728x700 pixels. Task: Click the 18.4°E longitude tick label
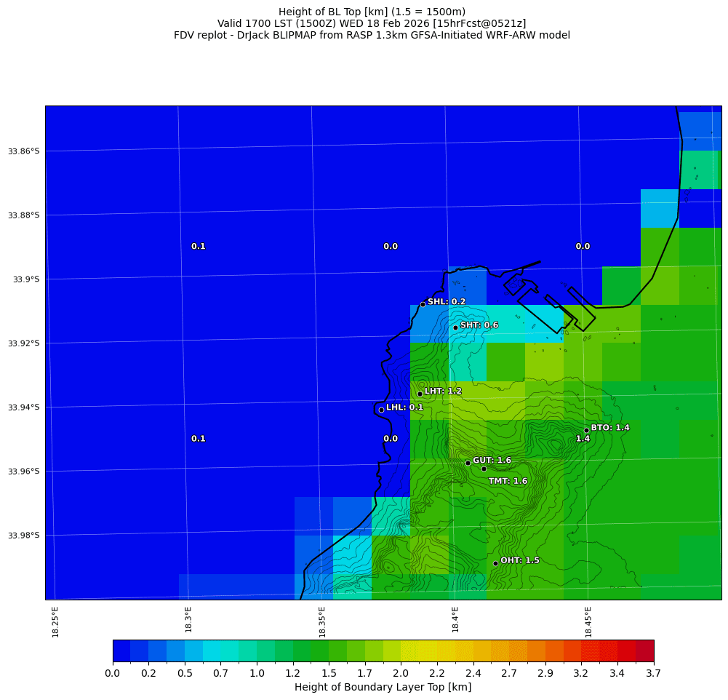tap(455, 621)
